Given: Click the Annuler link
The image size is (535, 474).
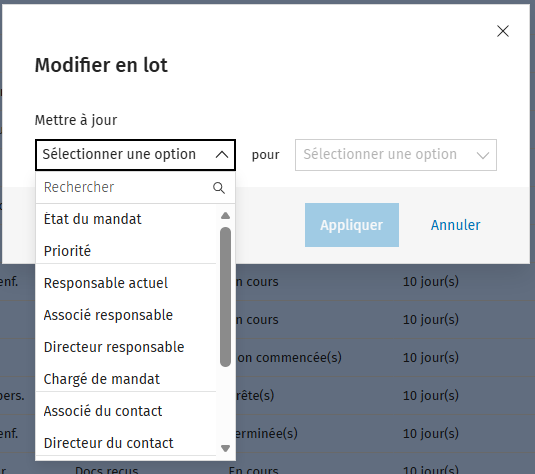Looking at the screenshot, I should tap(456, 225).
